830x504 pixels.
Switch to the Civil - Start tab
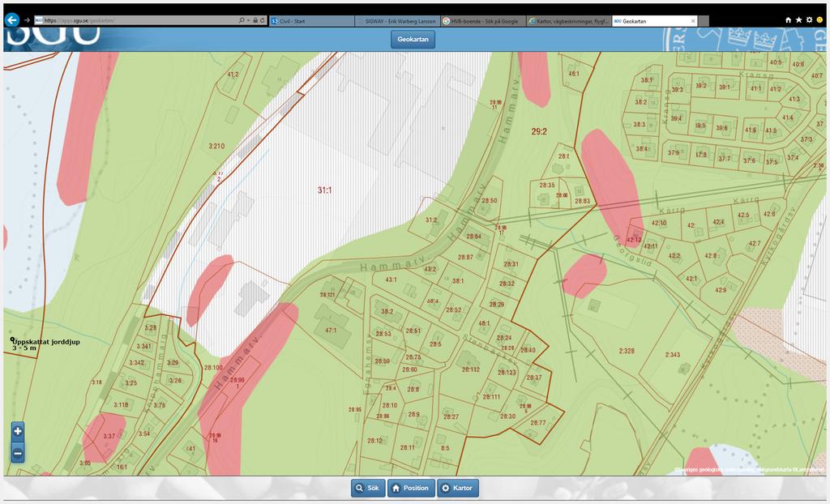311,21
